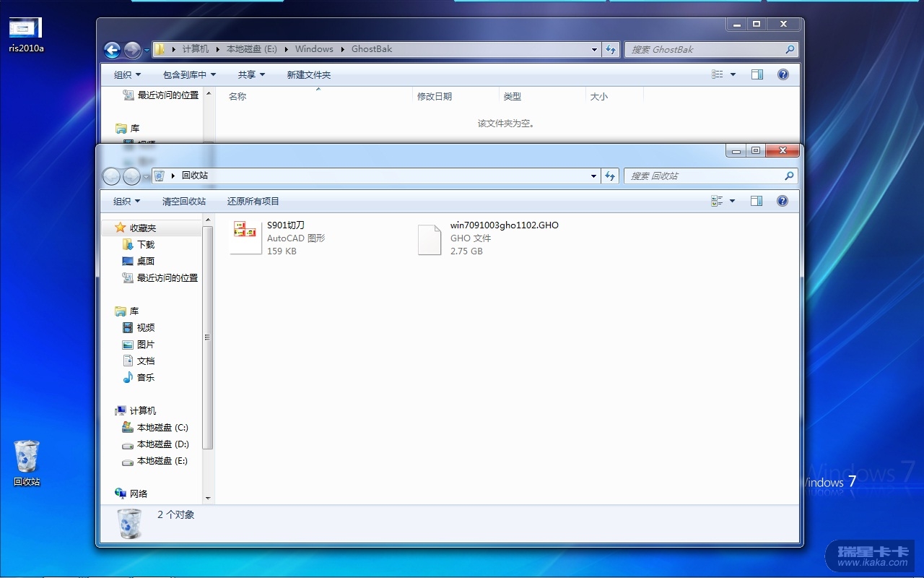Refresh the GhostBak folder address bar
Screen dimensions: 924x578
(x=611, y=49)
